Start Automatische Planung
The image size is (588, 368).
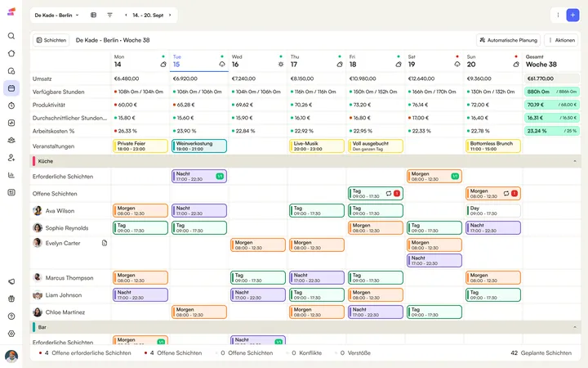(x=508, y=40)
